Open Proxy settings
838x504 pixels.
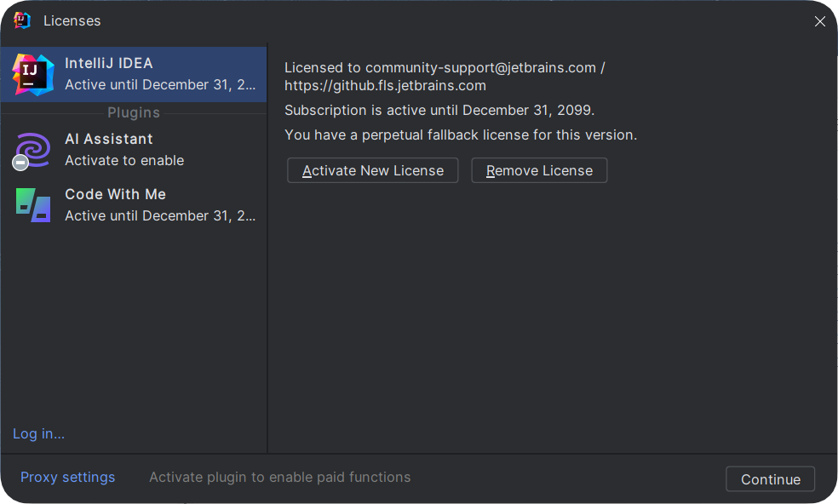click(67, 477)
